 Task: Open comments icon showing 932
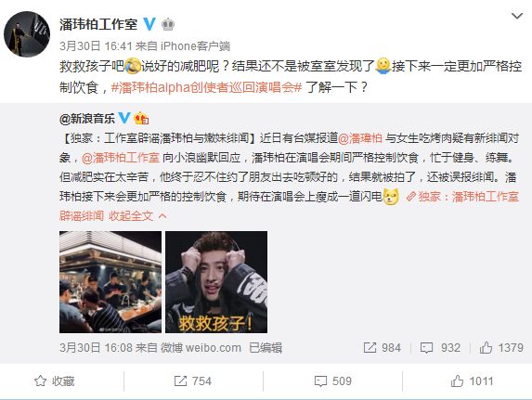(426, 348)
